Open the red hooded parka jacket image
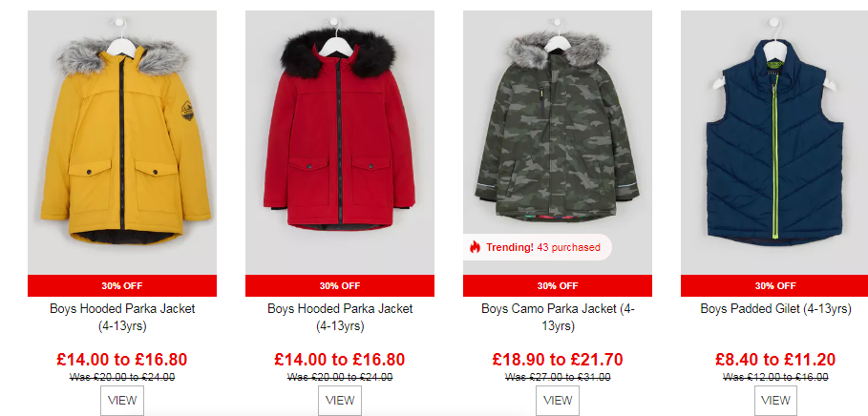This screenshot has height=416, width=868. coord(340,143)
